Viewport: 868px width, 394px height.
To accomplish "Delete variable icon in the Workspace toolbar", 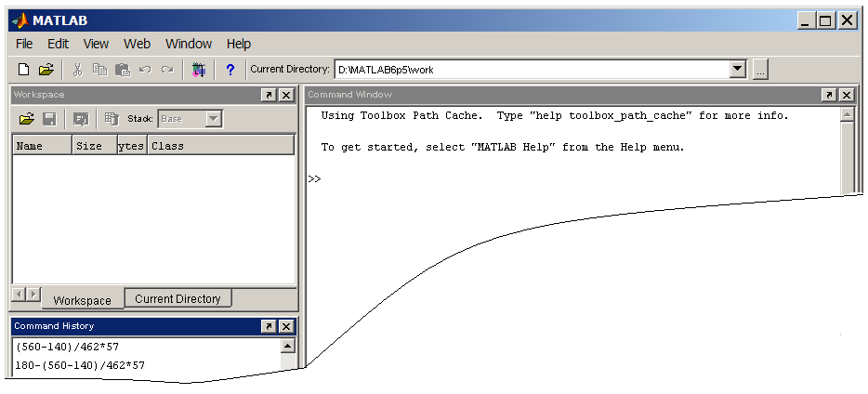I will coord(112,118).
